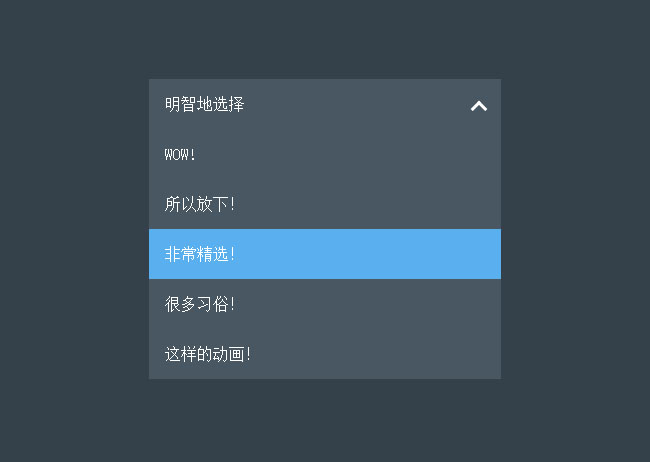The width and height of the screenshot is (650, 462).
Task: Click the fourth list item 很多习俗!
Action: point(200,304)
